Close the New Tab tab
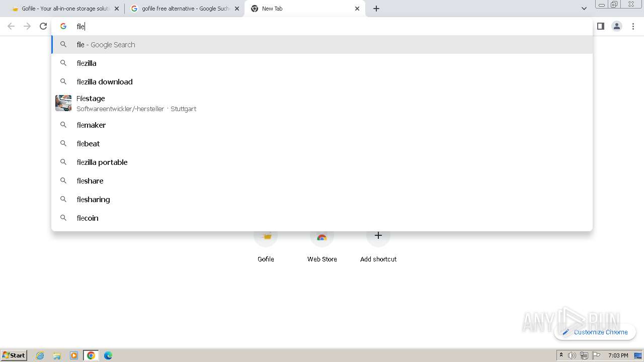Viewport: 644px width, 362px height. 357,9
